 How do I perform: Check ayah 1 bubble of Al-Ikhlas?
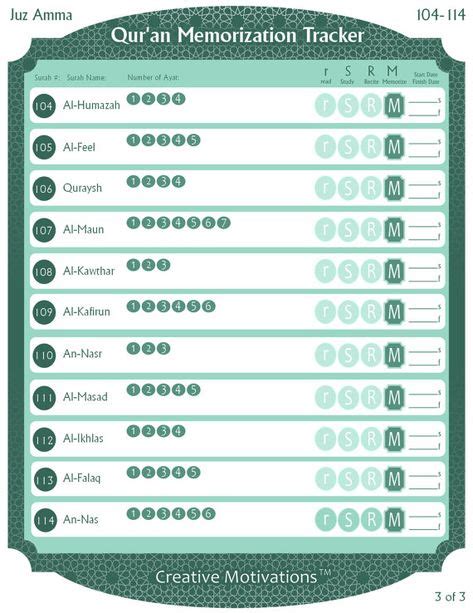pyautogui.click(x=133, y=431)
